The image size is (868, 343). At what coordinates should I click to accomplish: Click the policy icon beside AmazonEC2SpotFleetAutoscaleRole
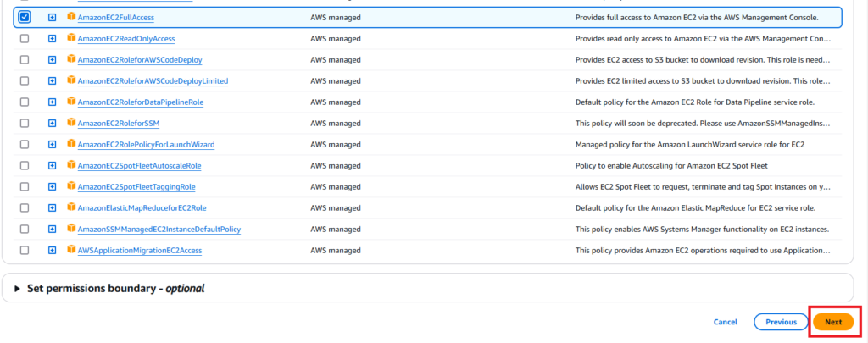pyautogui.click(x=72, y=166)
